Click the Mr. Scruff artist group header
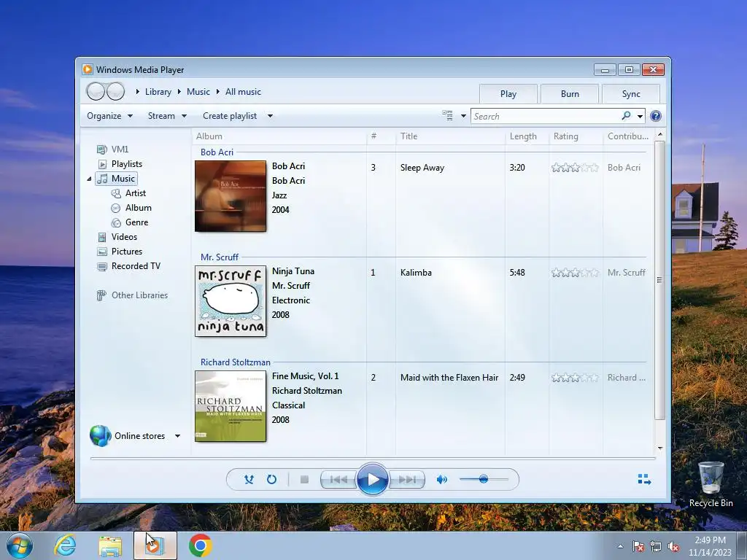Image resolution: width=747 pixels, height=560 pixels. point(219,257)
